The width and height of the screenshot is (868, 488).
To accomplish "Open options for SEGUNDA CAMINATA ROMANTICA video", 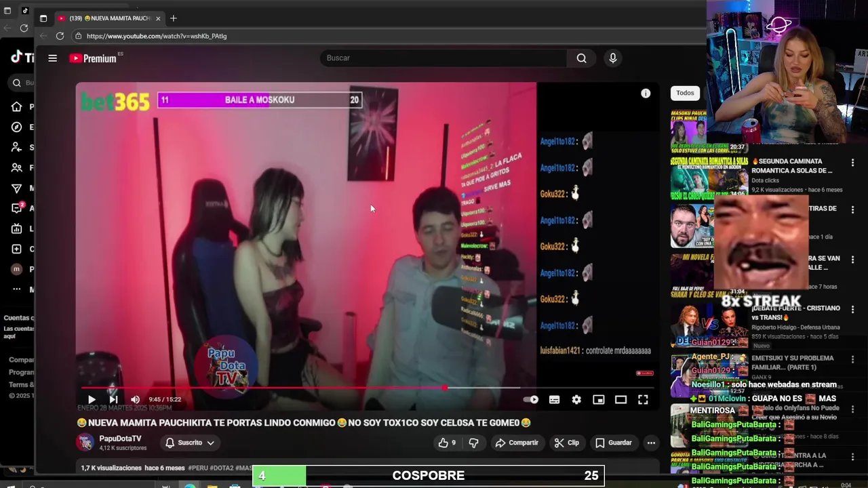I will [x=852, y=163].
